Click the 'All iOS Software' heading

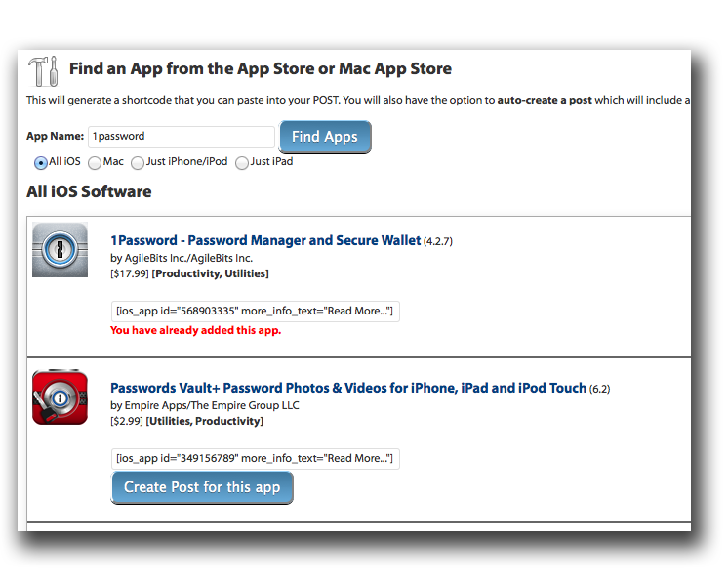pyautogui.click(x=89, y=191)
